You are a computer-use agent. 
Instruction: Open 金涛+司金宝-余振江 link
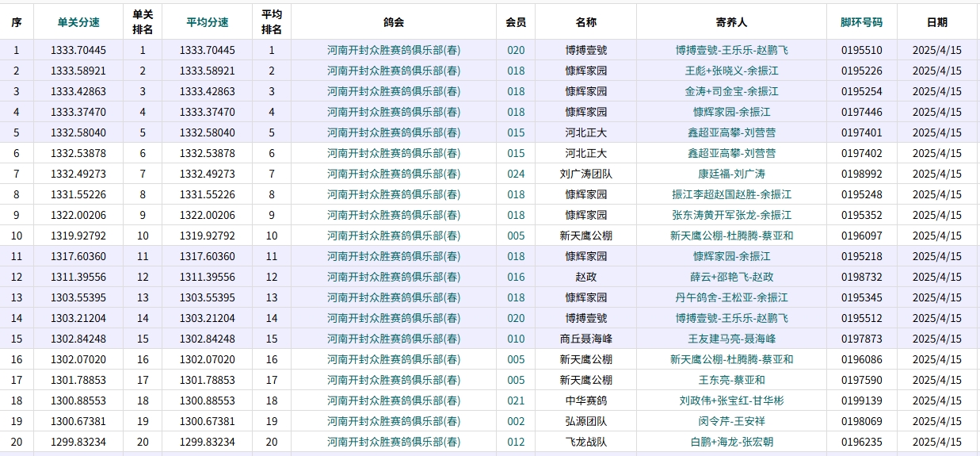click(731, 91)
